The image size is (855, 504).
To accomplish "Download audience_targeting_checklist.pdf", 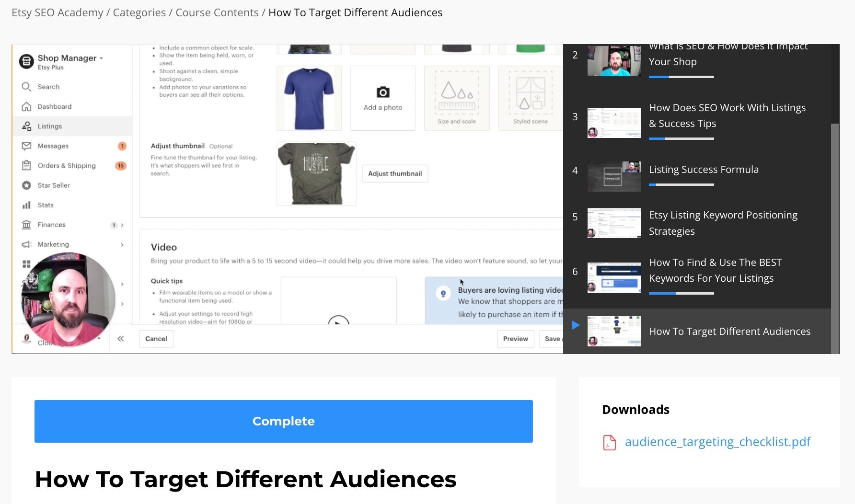I will 717,442.
